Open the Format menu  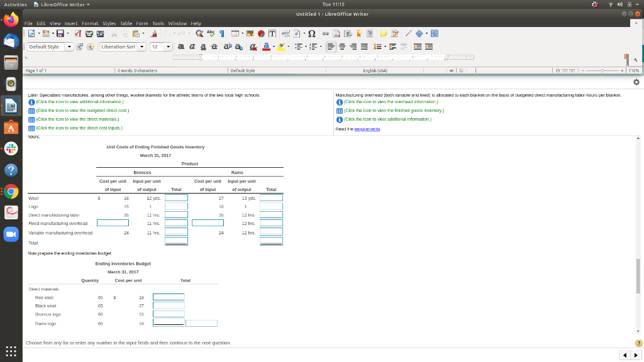point(90,23)
